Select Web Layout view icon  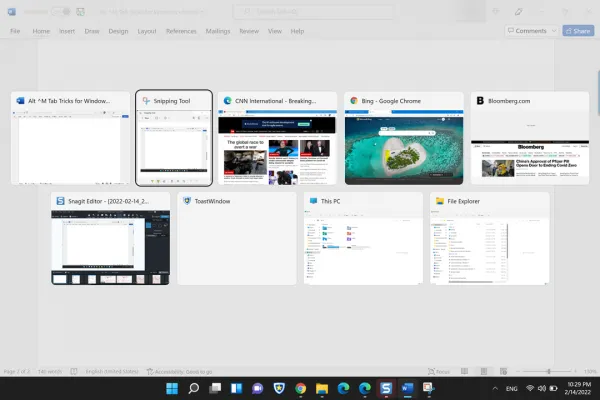click(504, 371)
